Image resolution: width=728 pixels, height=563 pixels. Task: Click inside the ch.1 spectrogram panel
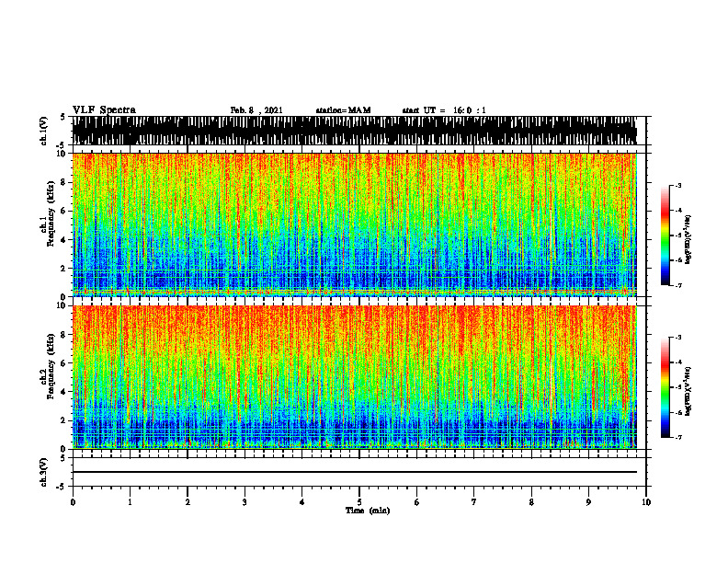(354, 224)
